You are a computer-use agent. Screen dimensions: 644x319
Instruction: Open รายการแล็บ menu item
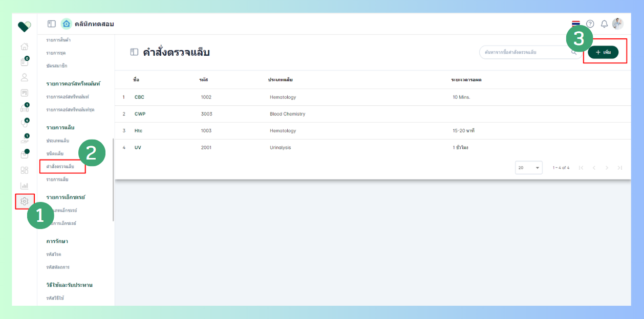(57, 179)
